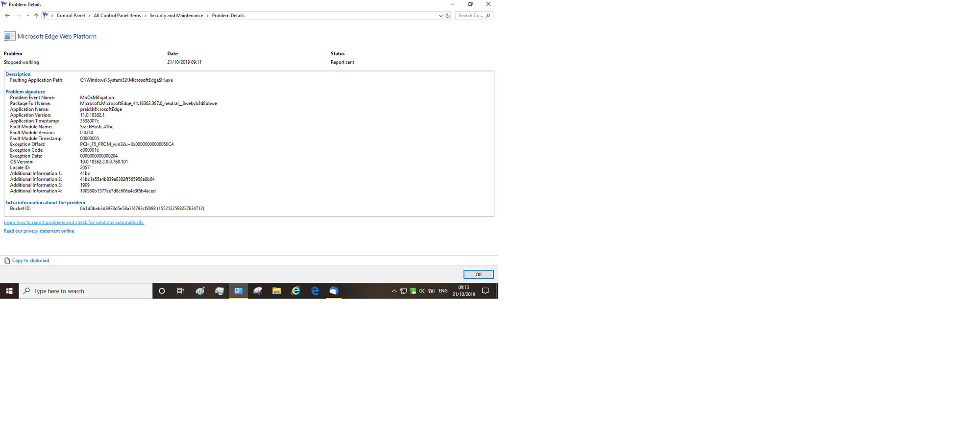Click the Package Full Name value
The height and width of the screenshot is (427, 980).
(x=148, y=104)
